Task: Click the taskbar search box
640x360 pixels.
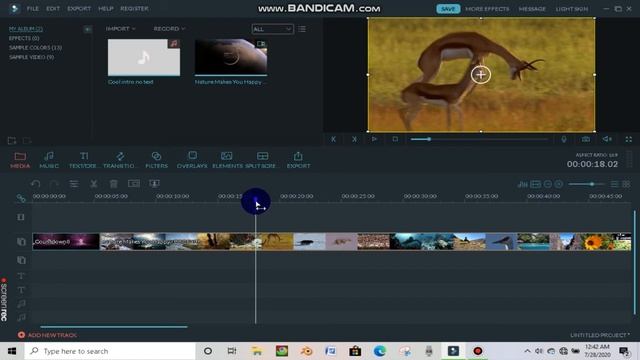Action: pos(110,351)
